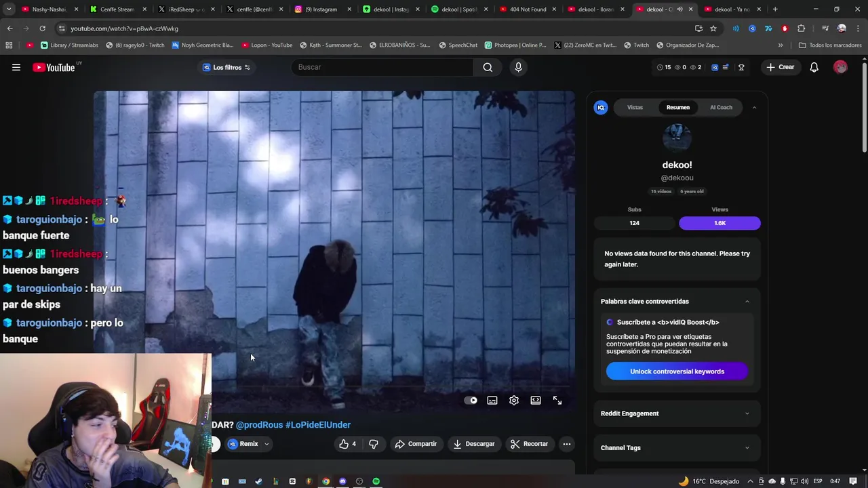Open player settings gear

tap(514, 401)
